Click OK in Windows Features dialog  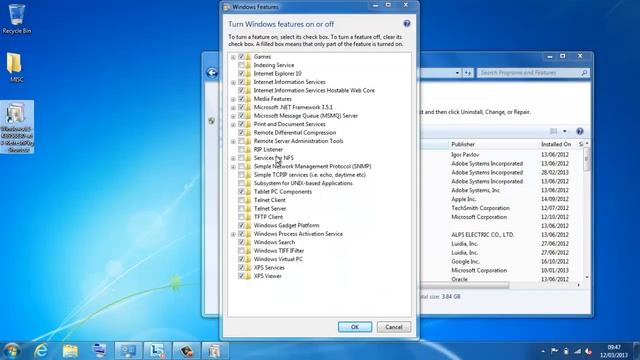[355, 327]
